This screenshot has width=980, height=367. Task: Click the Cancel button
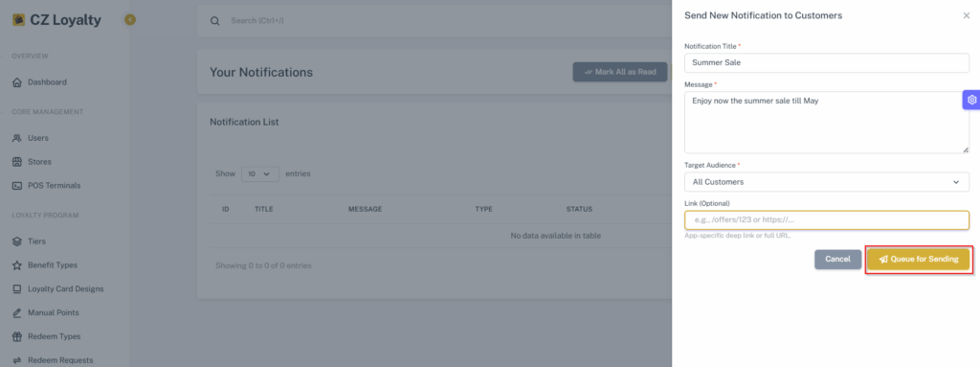pos(837,260)
